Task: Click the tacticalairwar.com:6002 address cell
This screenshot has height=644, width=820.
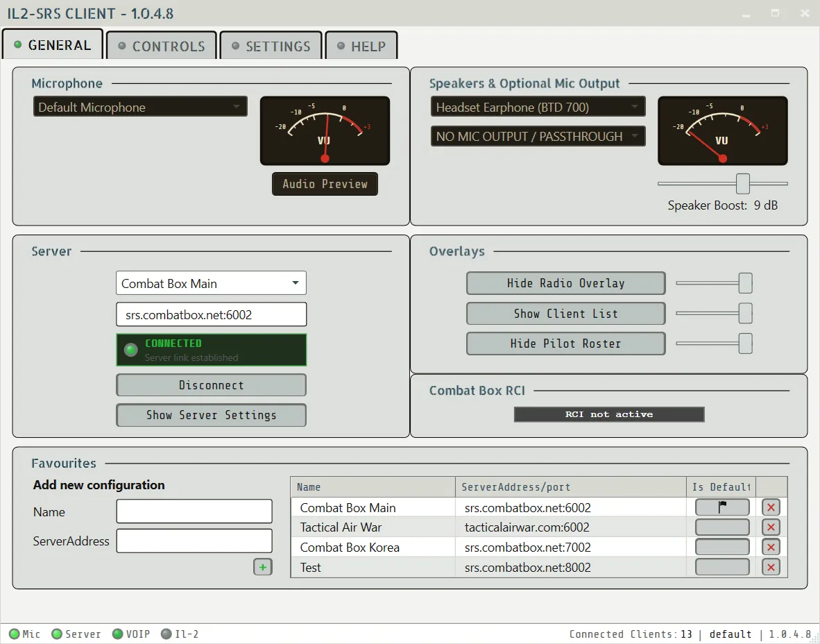Action: (x=570, y=527)
